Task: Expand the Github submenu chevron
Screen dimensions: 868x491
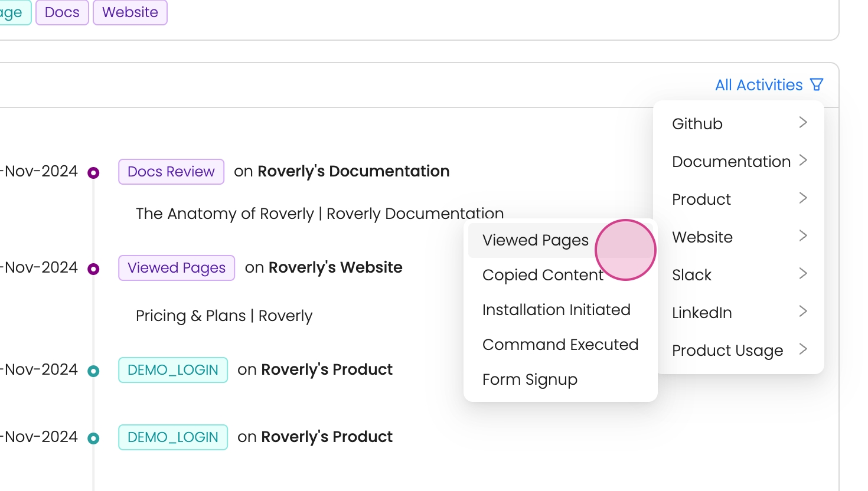Action: tap(802, 123)
